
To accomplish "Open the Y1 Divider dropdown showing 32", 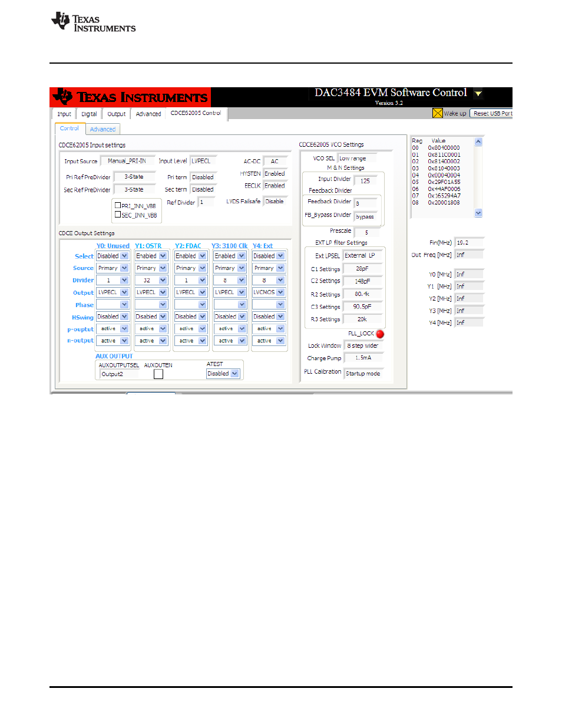I will tap(151, 281).
